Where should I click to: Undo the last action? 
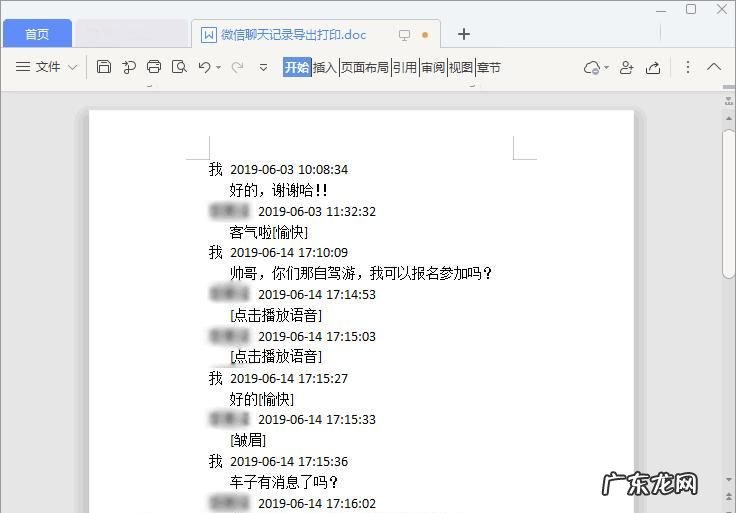click(204, 67)
